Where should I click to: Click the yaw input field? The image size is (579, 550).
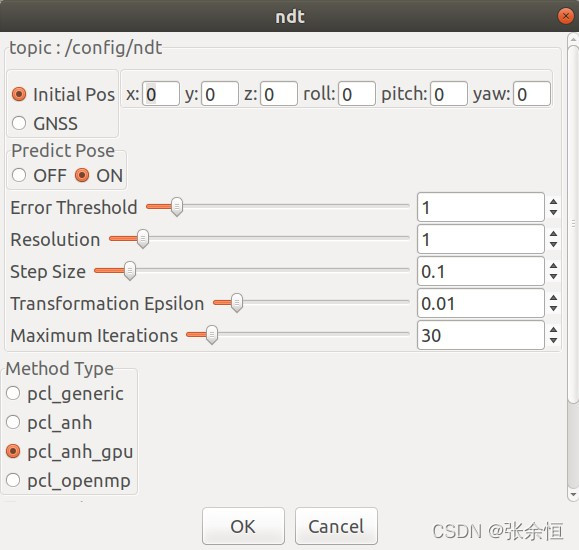[x=532, y=94]
